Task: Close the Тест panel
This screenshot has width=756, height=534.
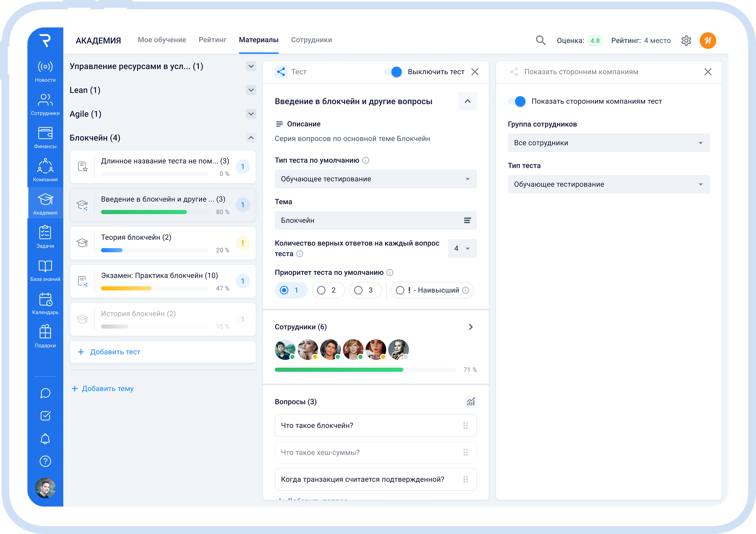Action: [x=475, y=72]
